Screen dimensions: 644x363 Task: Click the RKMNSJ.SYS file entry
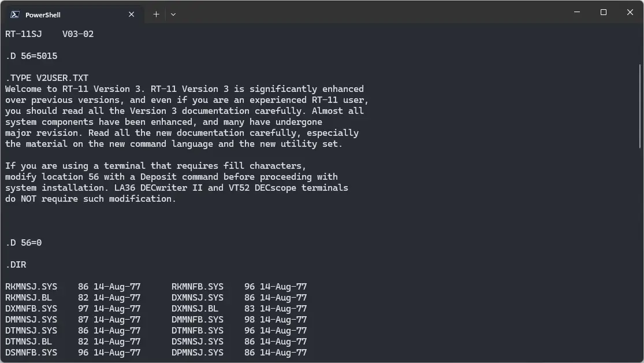point(31,287)
